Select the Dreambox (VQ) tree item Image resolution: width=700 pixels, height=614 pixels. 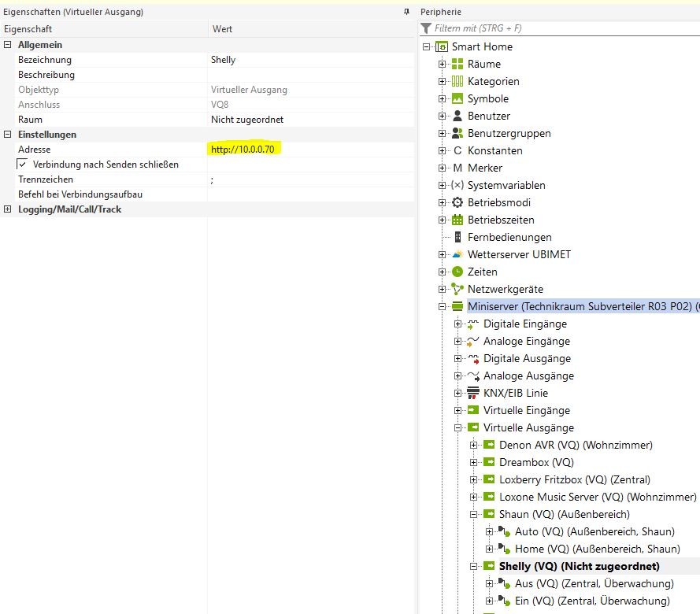click(x=536, y=462)
